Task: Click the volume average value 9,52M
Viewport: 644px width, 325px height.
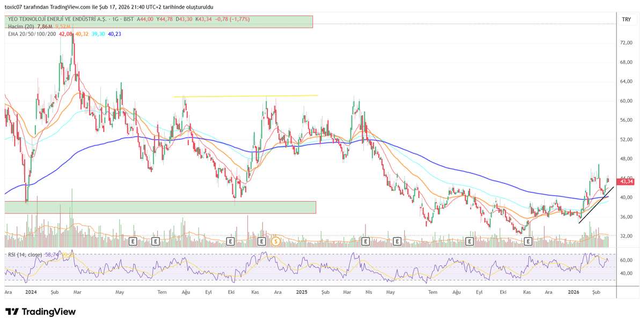Action: [62, 26]
